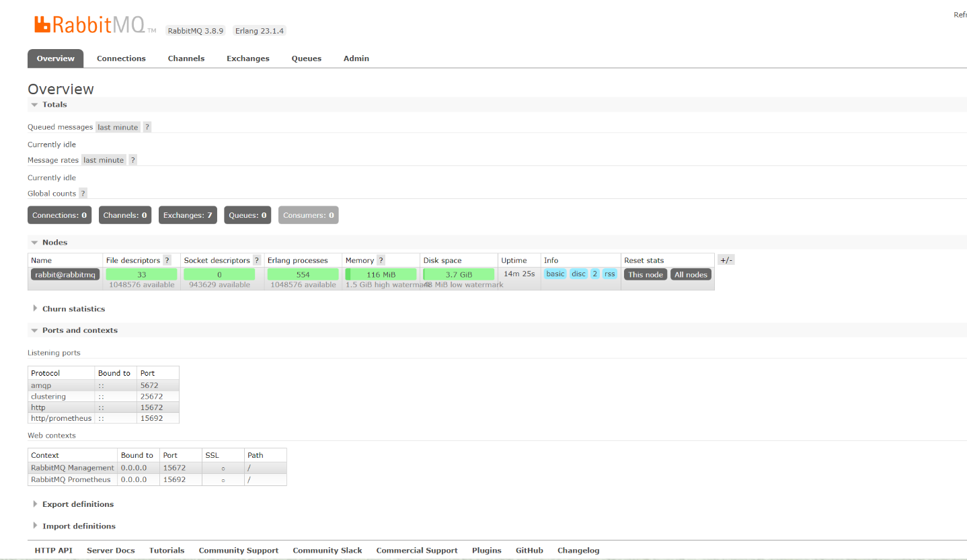Screen dimensions: 967x560
Task: Click the rss info tag
Action: [x=609, y=274]
